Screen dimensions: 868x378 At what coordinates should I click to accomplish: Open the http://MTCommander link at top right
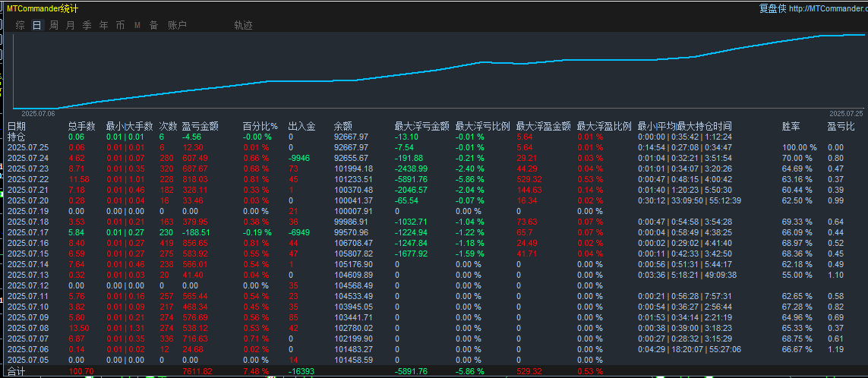[829, 9]
